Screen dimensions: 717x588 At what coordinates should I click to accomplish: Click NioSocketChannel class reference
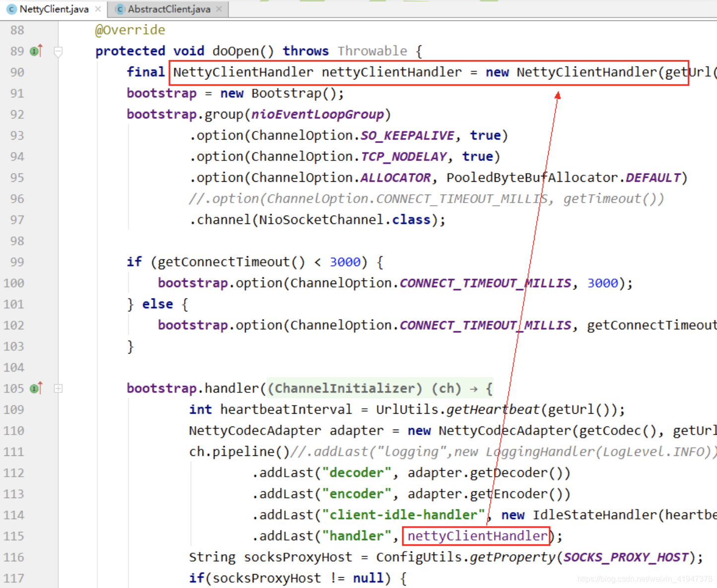click(x=321, y=220)
